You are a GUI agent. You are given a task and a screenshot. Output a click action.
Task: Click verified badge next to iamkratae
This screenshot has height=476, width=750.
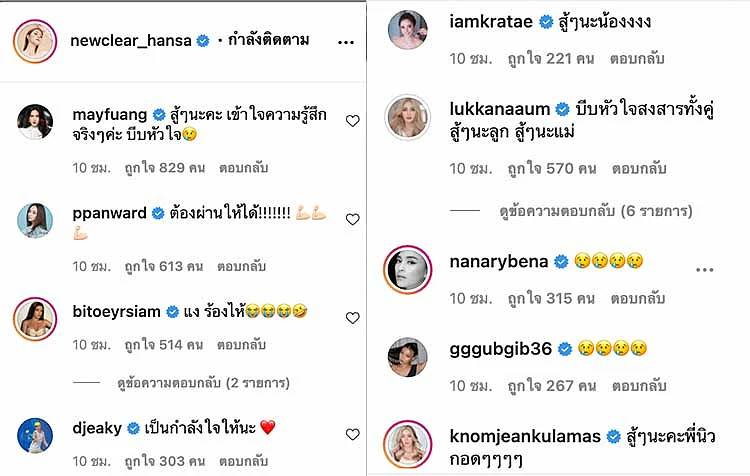pos(546,22)
